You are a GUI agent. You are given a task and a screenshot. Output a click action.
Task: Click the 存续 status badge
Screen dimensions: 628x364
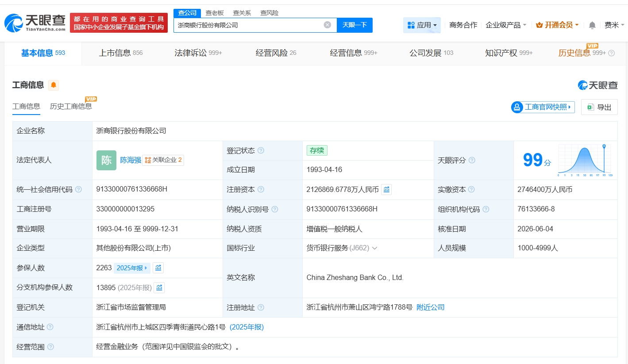(317, 150)
